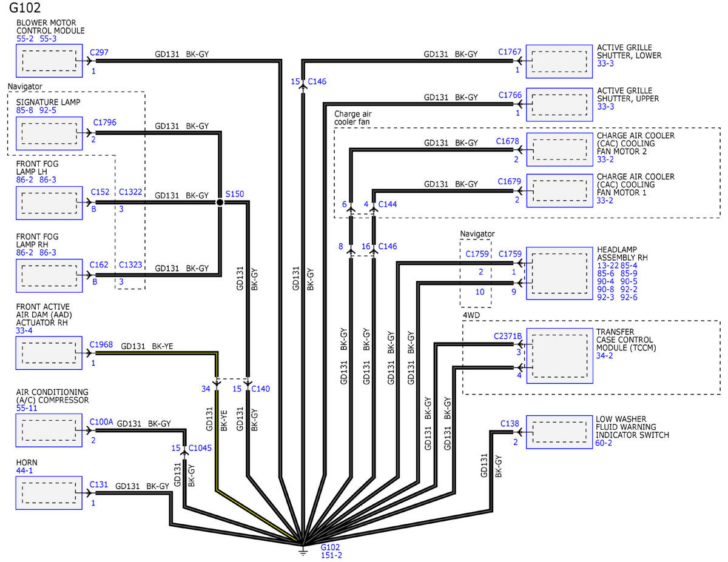Go to page 92-5 under Signature Lamp
This screenshot has width=728, height=562.
(x=49, y=110)
